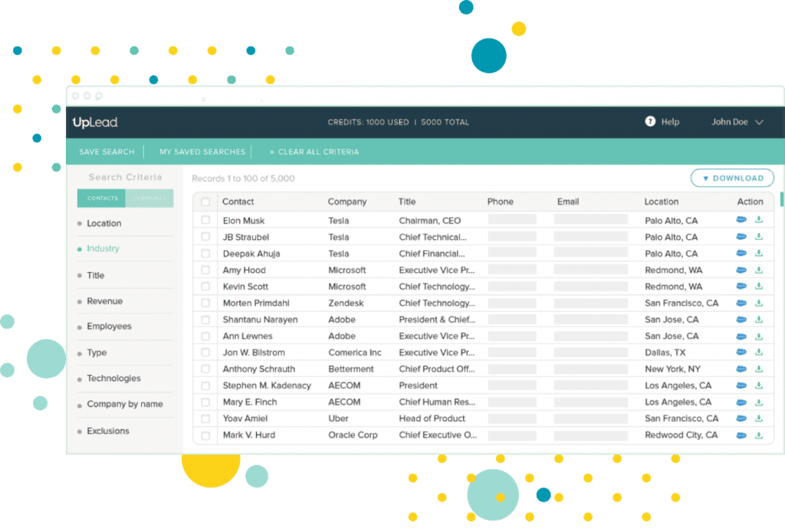Download the Shantanu Narayen contact
Screen dimensions: 785x532
[x=759, y=320]
